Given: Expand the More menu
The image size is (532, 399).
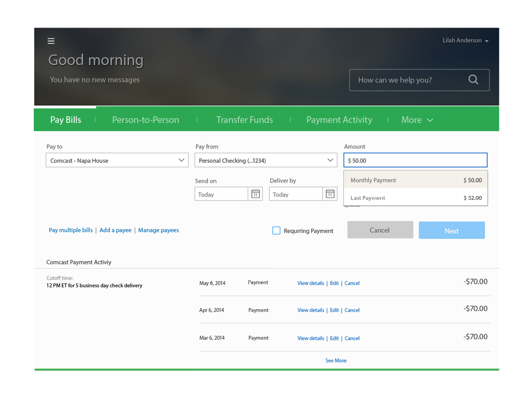Looking at the screenshot, I should tap(417, 120).
